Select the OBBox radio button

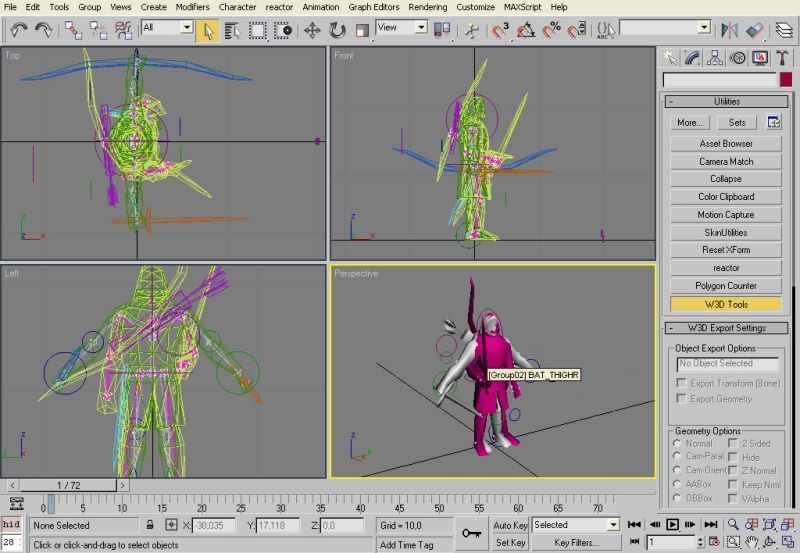pyautogui.click(x=678, y=497)
